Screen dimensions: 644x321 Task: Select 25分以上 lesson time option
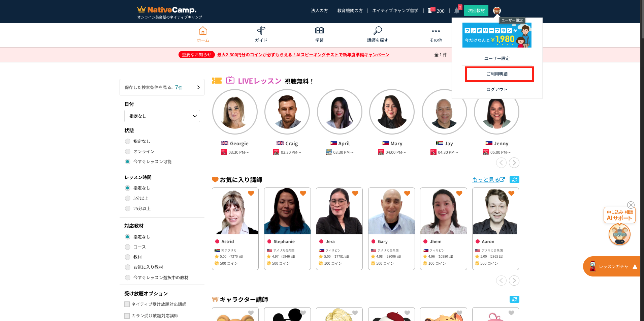[x=128, y=208]
